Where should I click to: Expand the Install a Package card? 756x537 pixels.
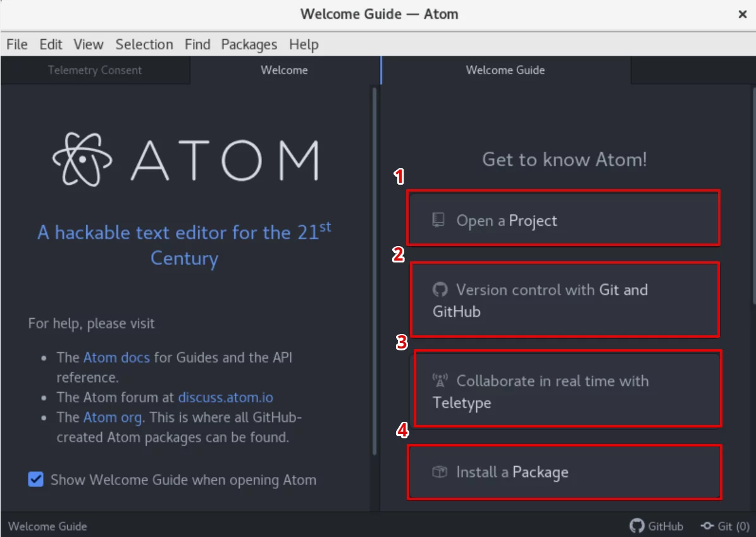564,472
